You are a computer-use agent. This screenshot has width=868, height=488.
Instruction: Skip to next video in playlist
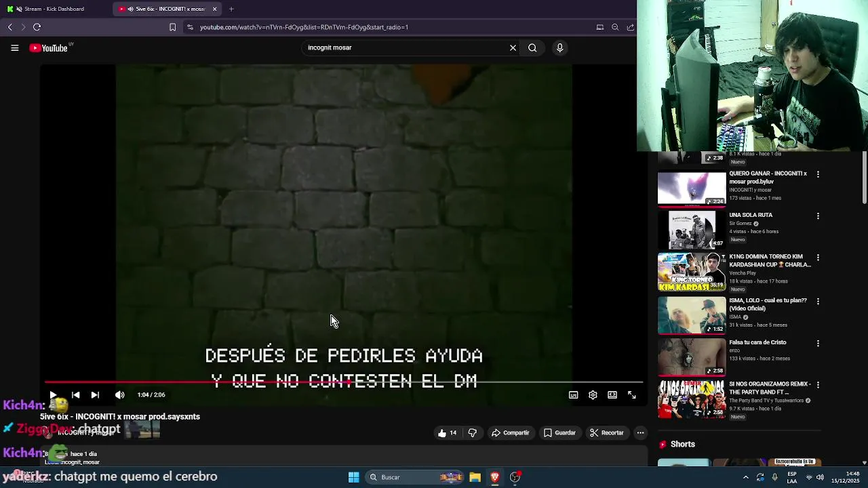click(95, 394)
